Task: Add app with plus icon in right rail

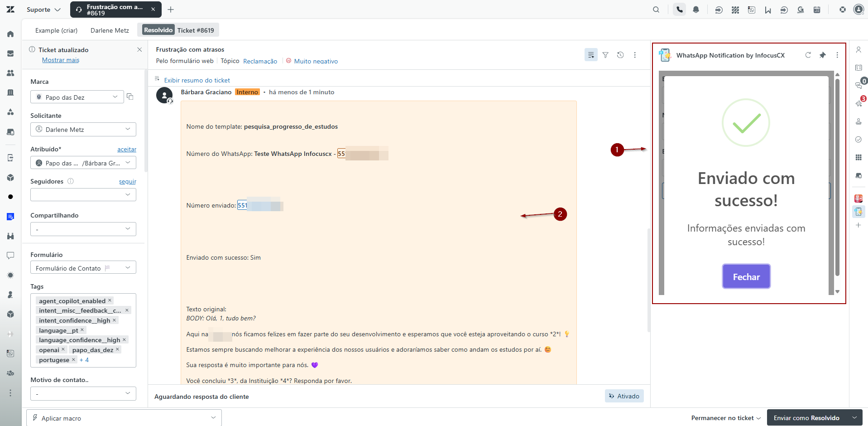Action: click(858, 225)
